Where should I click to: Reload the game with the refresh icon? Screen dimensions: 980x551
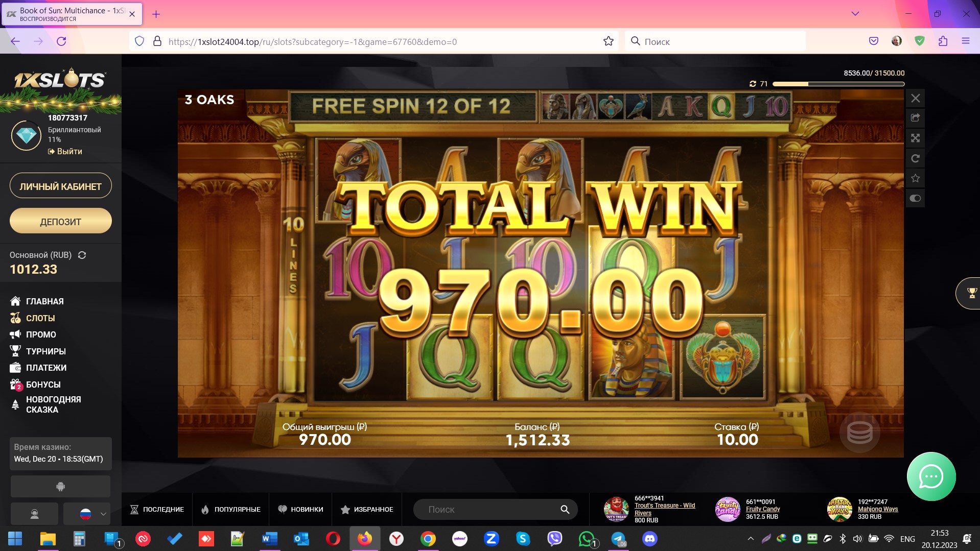[915, 158]
